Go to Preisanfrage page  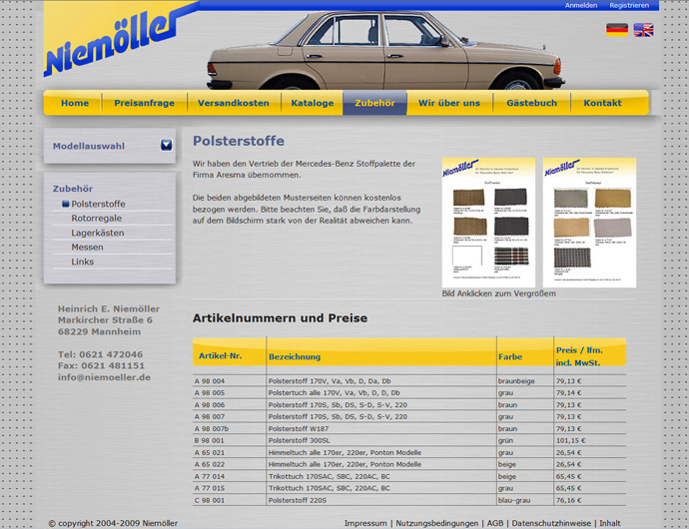pyautogui.click(x=144, y=103)
